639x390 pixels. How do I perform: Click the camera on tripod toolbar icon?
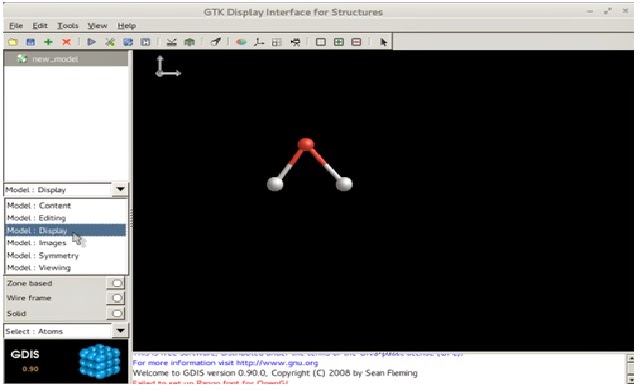(295, 42)
